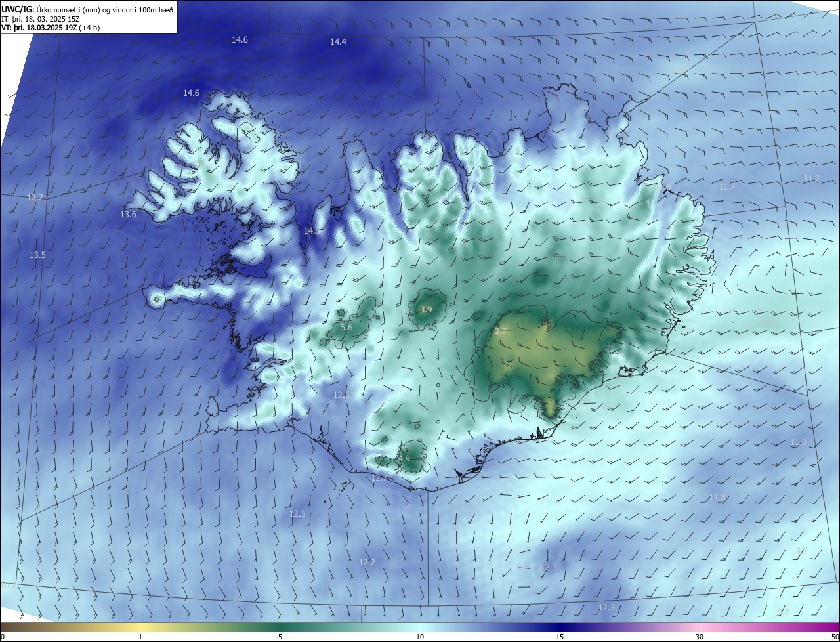Click the 13.5 value on the map
Screen dimensions: 840x642
(x=38, y=255)
